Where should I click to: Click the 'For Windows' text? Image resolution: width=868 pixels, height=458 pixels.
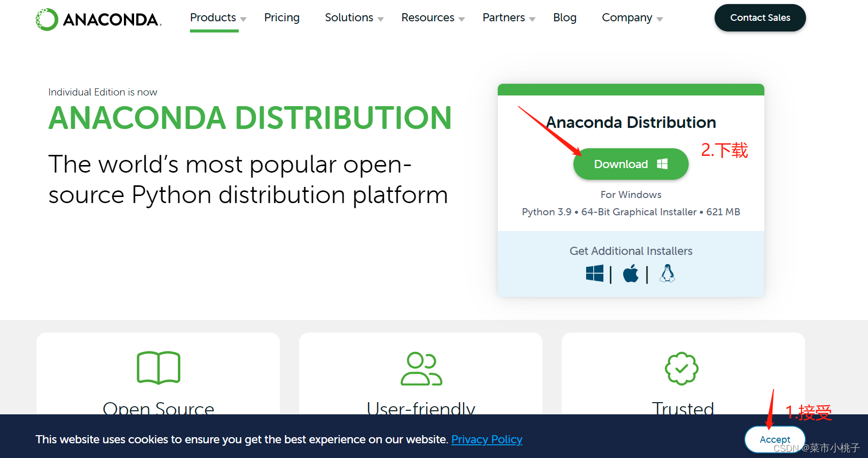pyautogui.click(x=631, y=194)
